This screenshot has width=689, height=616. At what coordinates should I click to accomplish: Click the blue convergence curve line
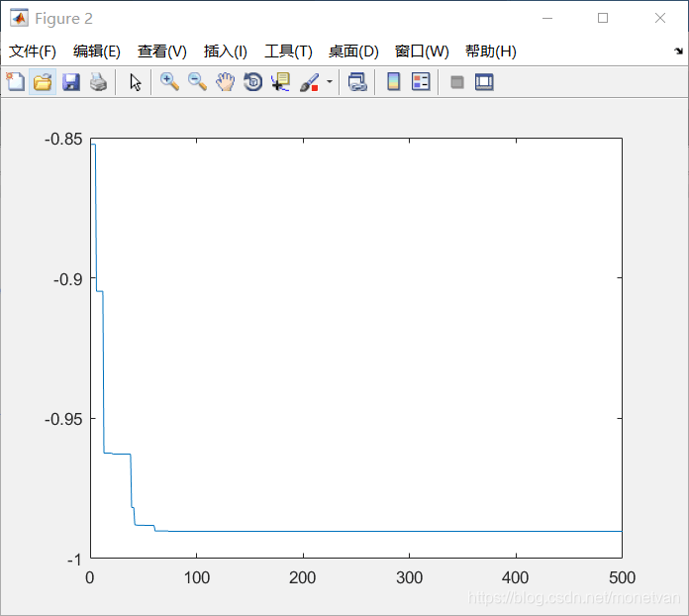[x=351, y=531]
